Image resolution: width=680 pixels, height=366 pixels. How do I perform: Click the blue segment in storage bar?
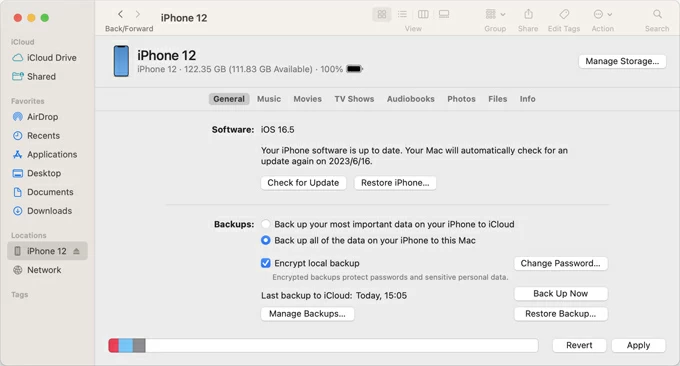coord(126,346)
